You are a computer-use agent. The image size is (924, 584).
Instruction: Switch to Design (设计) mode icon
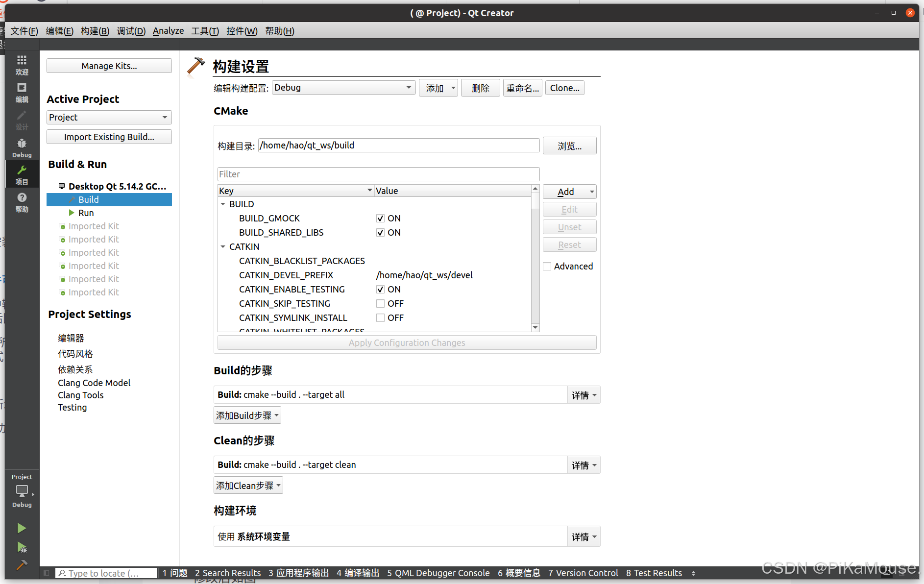click(22, 120)
